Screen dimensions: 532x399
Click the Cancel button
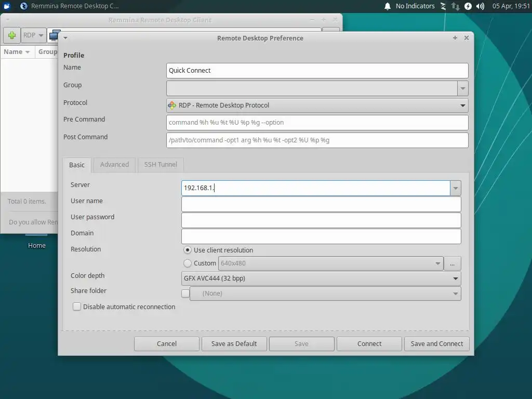[167, 344]
